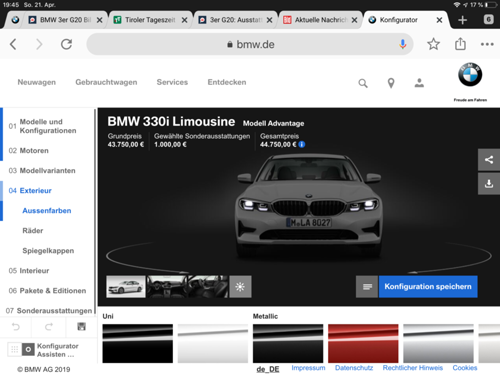The image size is (500, 375).
Task: Open the Impressum link
Action: (308, 368)
